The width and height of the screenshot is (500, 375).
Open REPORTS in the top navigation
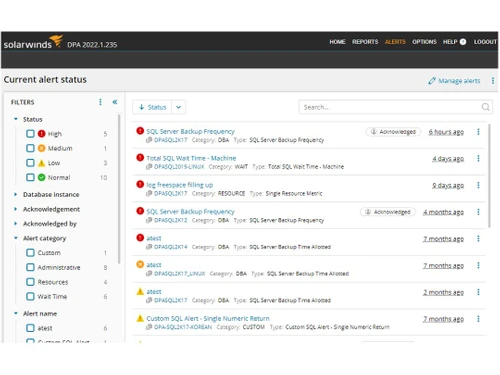coord(365,42)
